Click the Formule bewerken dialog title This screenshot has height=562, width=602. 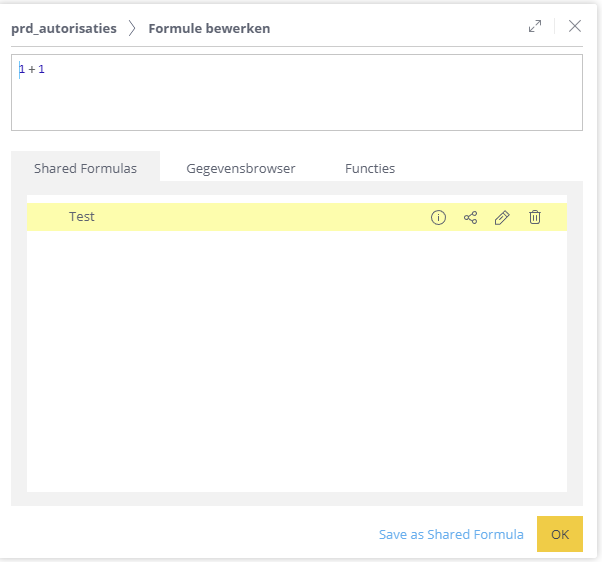click(209, 28)
